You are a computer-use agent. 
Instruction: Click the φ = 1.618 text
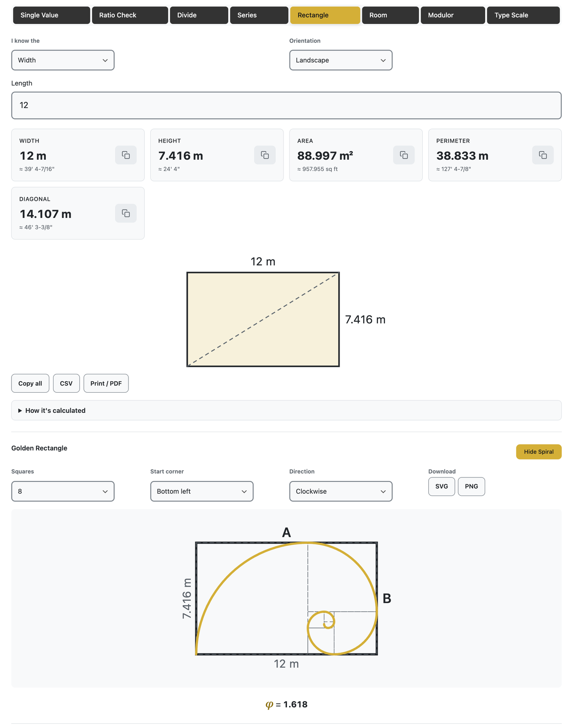click(286, 704)
